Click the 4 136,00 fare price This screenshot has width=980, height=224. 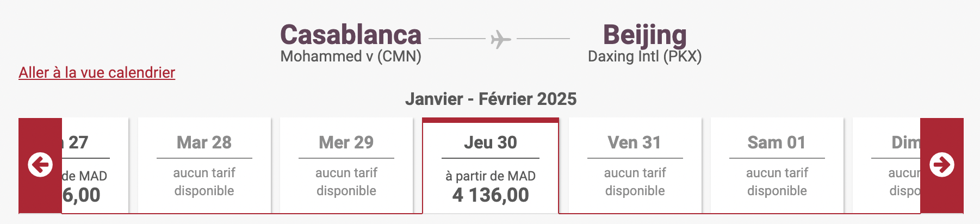point(491,195)
